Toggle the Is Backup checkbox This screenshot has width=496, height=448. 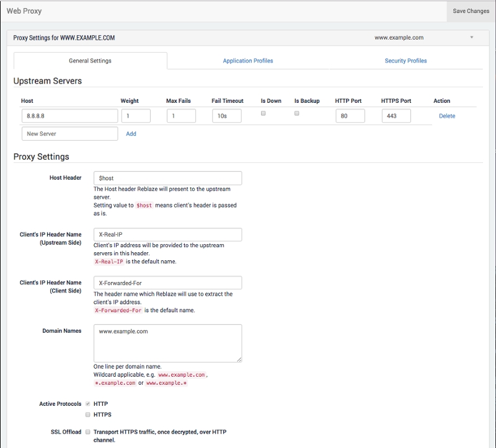(297, 113)
